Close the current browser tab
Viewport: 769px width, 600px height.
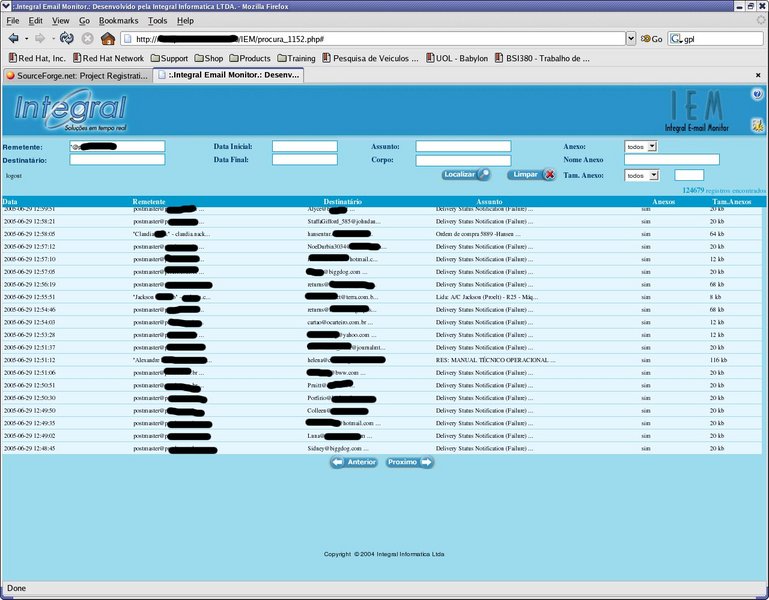click(760, 75)
